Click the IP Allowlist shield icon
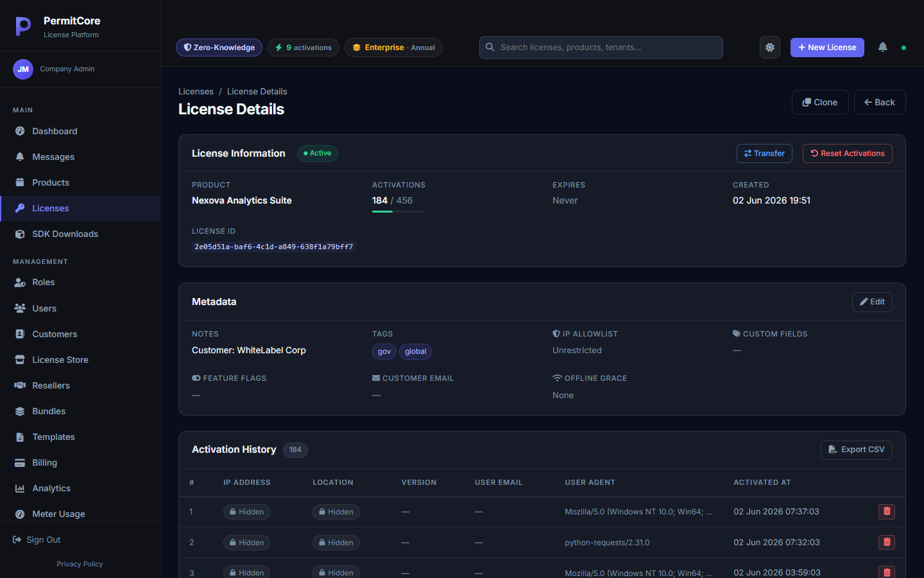Viewport: 924px width, 578px height. [556, 334]
